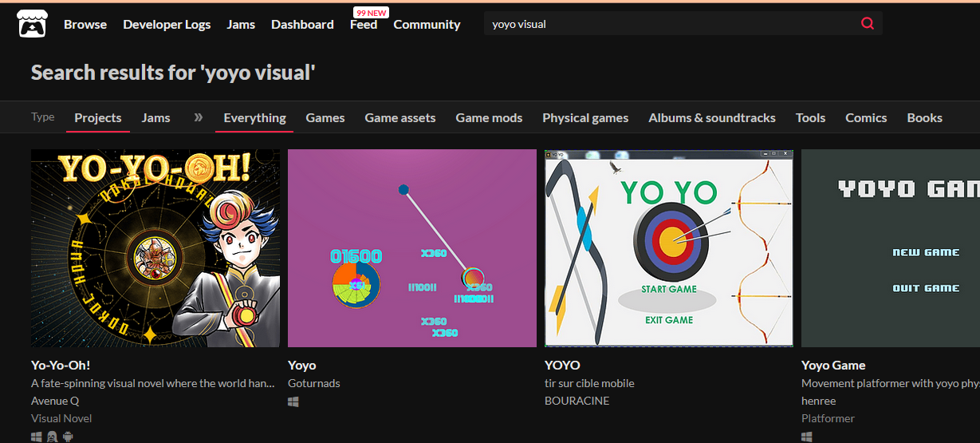Open Developer Logs in top navigation
This screenshot has height=443, width=980.
[167, 24]
